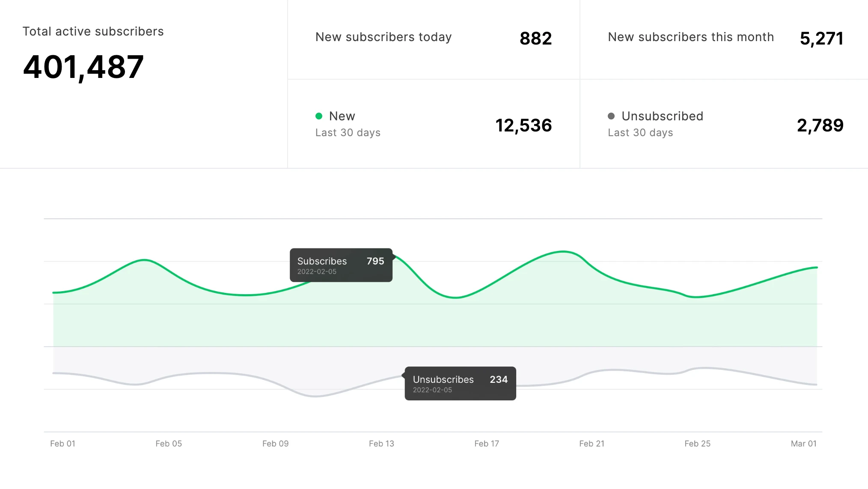The height and width of the screenshot is (489, 868).
Task: Click the gray Unsubscribed legend dot
Action: point(611,116)
